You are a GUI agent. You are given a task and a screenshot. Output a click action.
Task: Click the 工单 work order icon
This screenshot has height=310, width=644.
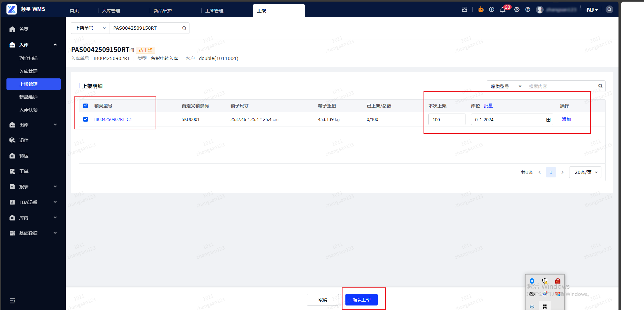[12, 171]
